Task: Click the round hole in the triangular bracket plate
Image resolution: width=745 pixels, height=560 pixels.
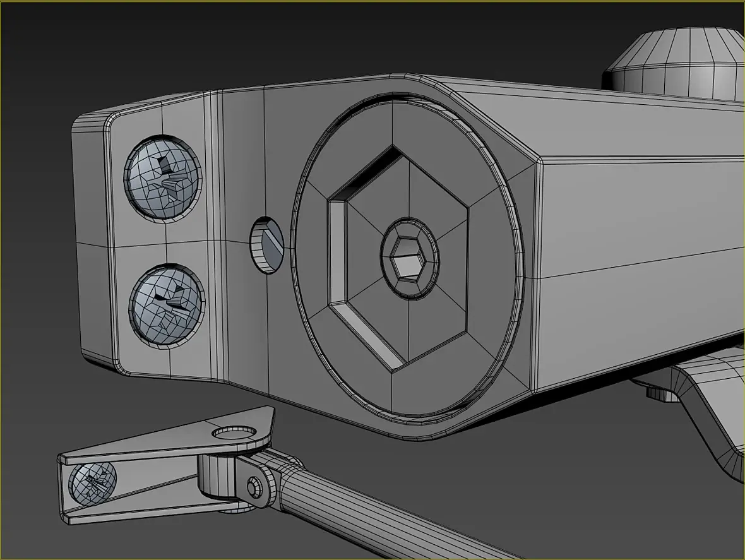Action: click(234, 432)
